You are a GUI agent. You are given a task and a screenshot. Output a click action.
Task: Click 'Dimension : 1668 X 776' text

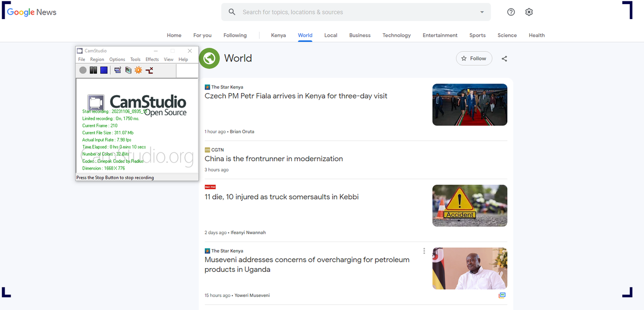[x=104, y=168]
